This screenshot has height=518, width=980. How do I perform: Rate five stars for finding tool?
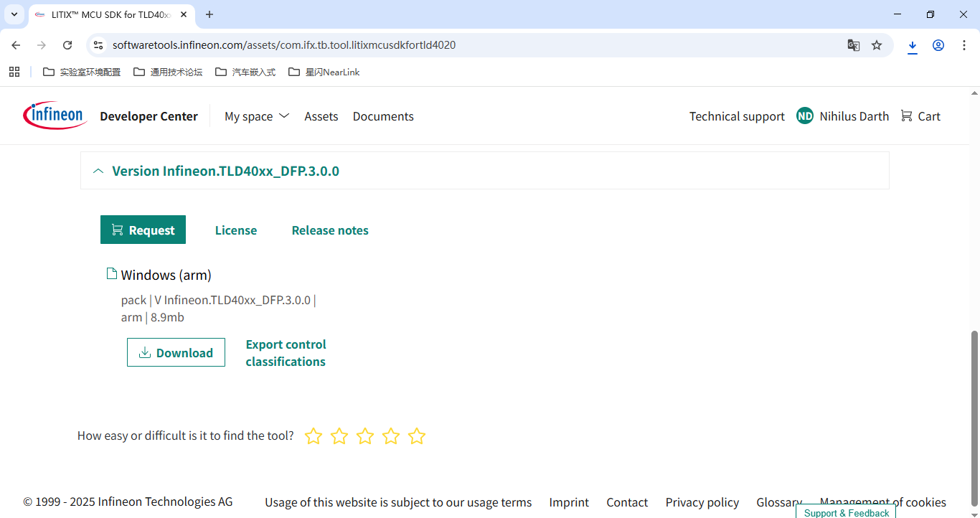point(417,435)
